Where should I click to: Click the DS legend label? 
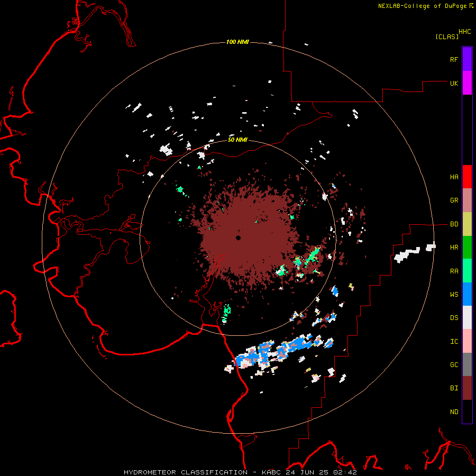[x=454, y=318]
